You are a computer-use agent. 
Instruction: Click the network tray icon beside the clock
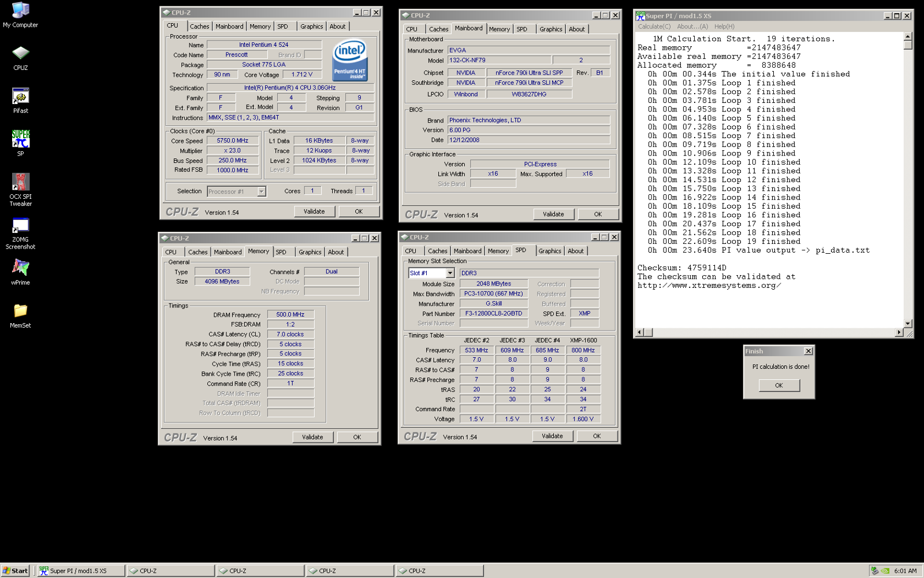point(875,570)
